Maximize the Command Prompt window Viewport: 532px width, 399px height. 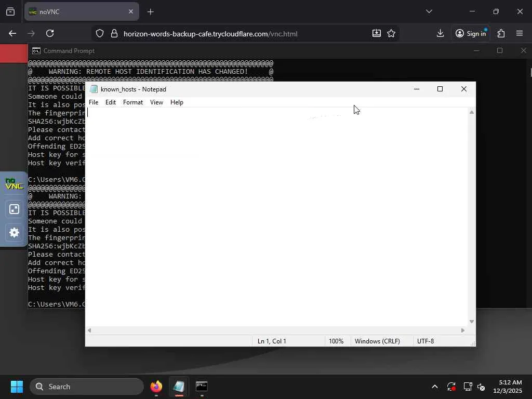point(500,50)
